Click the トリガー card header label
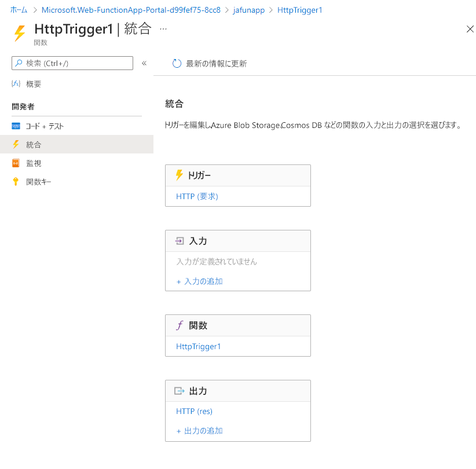The height and width of the screenshot is (469, 476). (199, 175)
